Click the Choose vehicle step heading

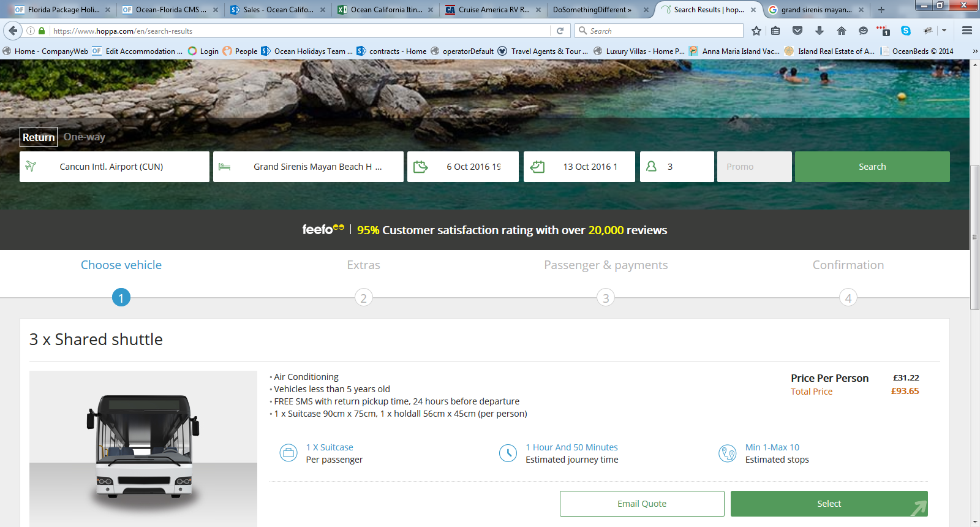(x=121, y=265)
